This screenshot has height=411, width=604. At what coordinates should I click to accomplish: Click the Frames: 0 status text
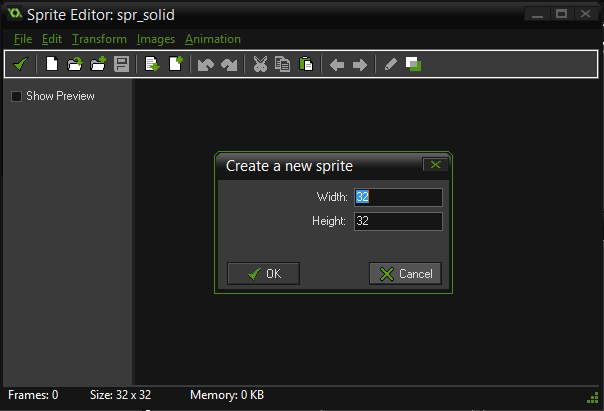coord(33,395)
